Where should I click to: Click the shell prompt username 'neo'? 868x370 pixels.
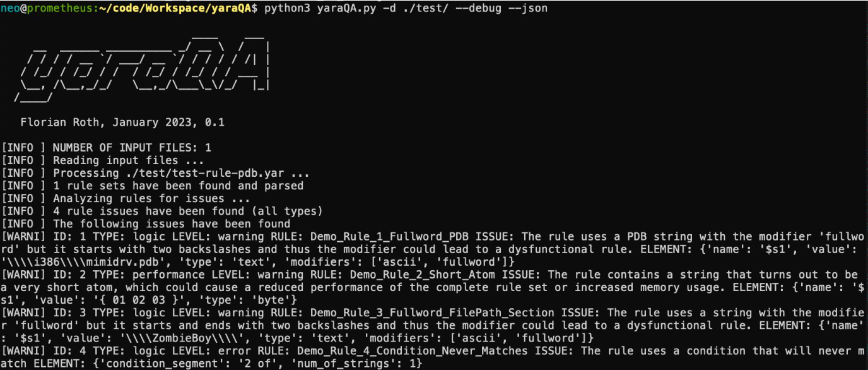[8, 8]
